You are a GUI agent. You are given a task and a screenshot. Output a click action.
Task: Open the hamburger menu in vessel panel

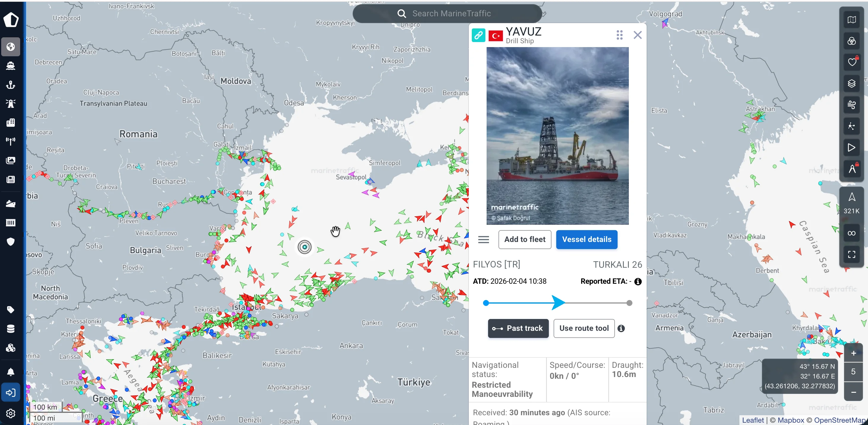(x=484, y=239)
